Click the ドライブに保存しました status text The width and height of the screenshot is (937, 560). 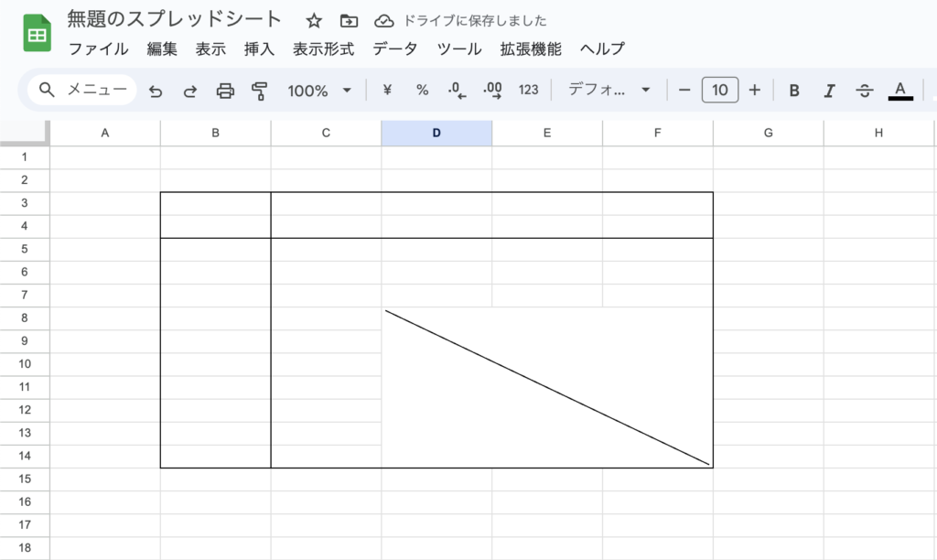click(475, 21)
